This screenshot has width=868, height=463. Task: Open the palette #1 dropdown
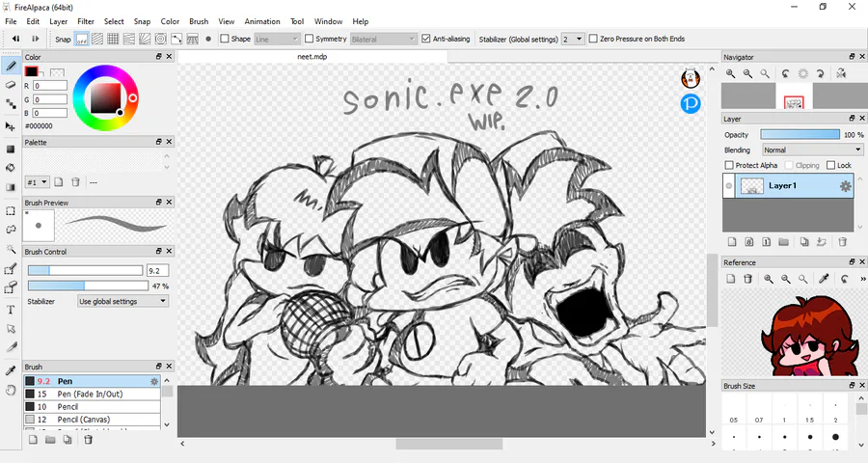tap(37, 182)
